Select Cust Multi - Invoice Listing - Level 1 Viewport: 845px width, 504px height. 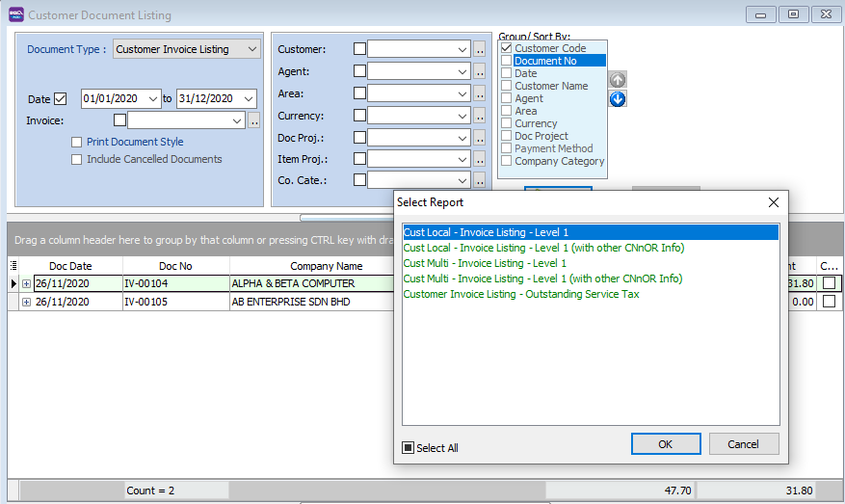pos(485,263)
